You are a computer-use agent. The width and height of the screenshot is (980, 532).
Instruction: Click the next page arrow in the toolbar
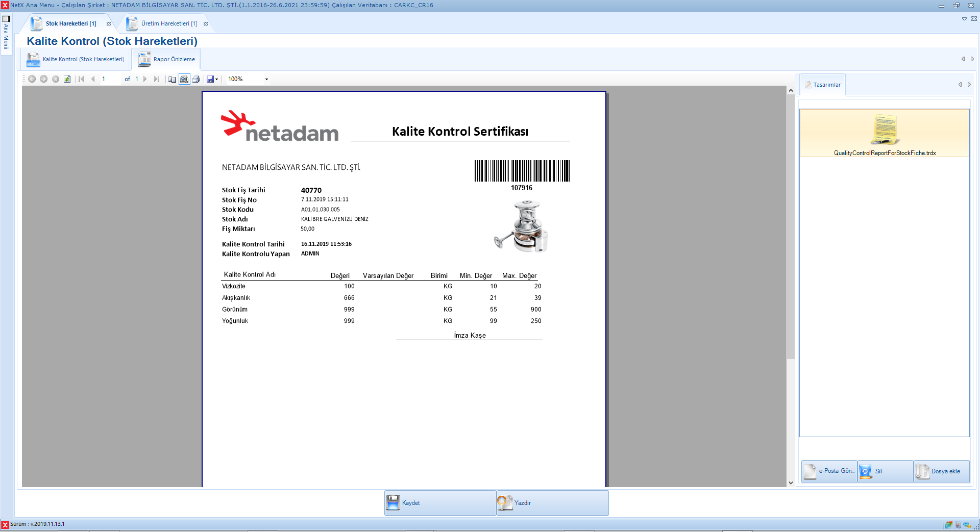click(145, 79)
